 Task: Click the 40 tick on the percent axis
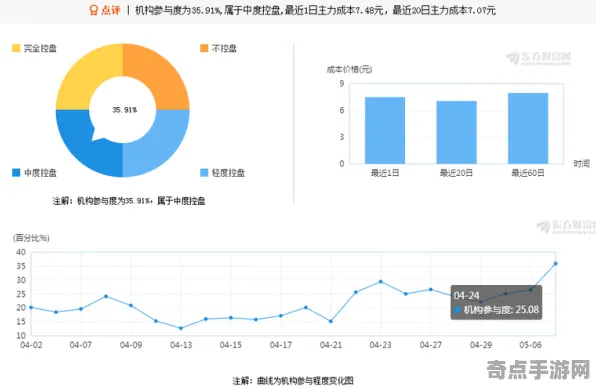pyautogui.click(x=21, y=252)
